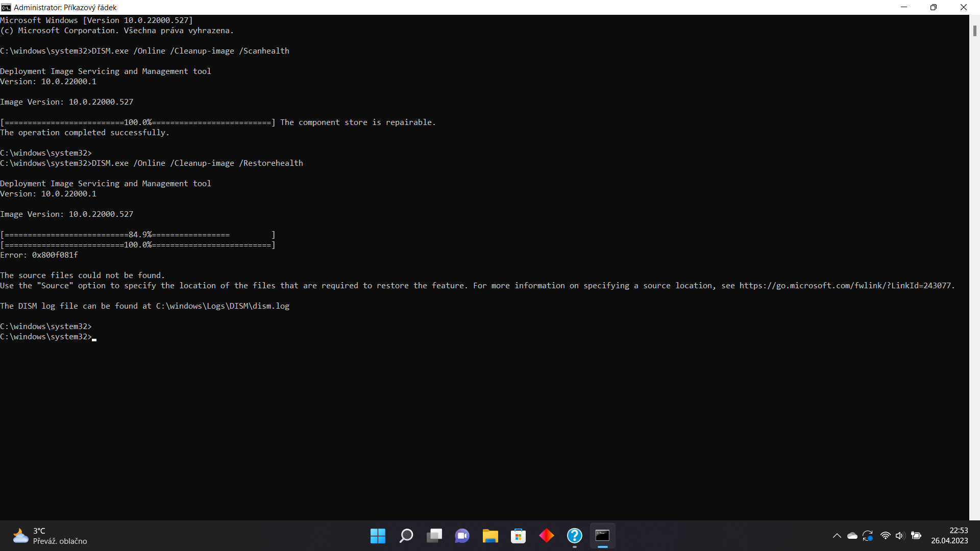Click the 'Všechna práva vyhrazena' copyright line
This screenshot has width=980, height=551.
point(117,31)
